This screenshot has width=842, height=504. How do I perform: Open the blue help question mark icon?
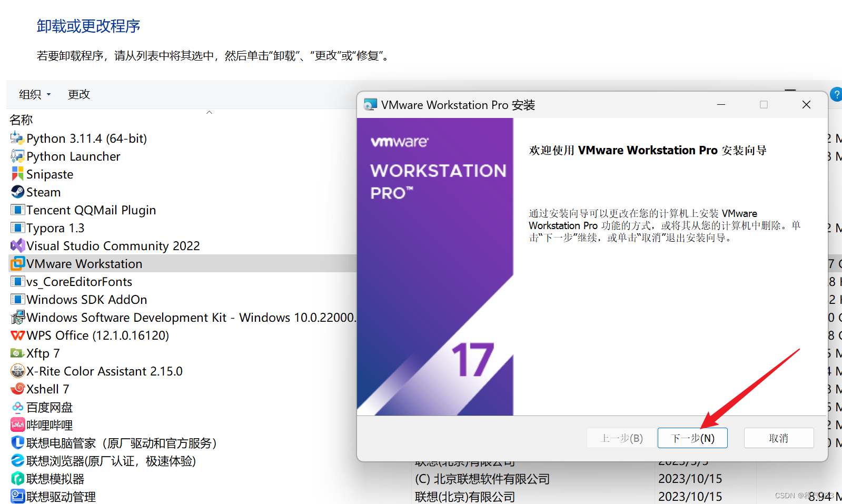pos(836,94)
